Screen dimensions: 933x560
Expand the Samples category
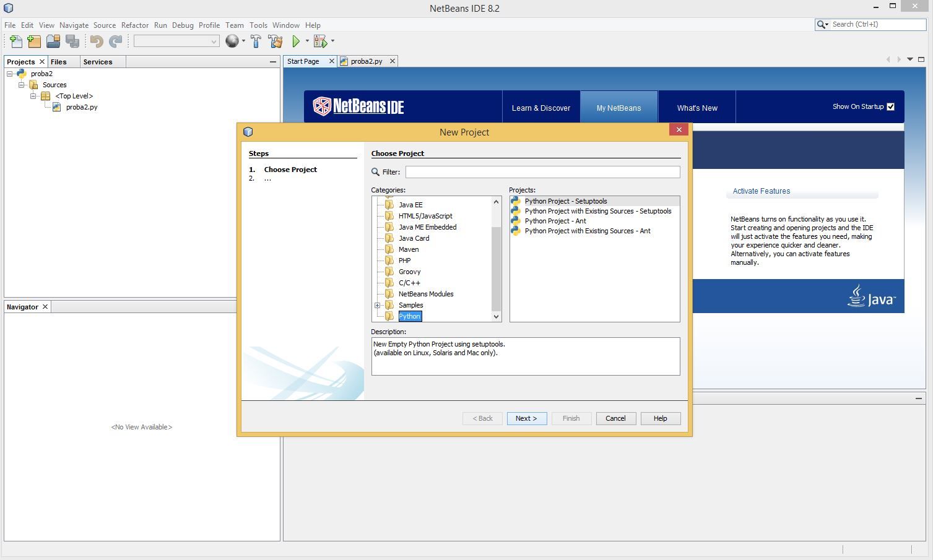pyautogui.click(x=377, y=305)
